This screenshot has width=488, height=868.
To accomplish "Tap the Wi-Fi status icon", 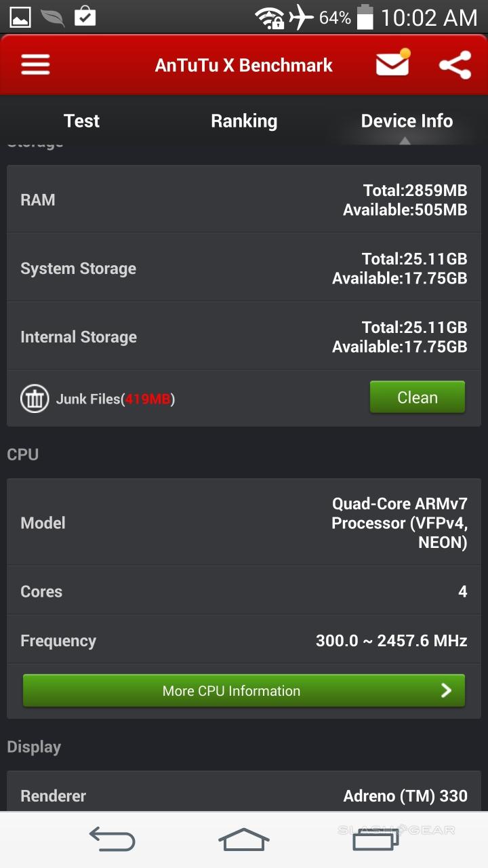I will pyautogui.click(x=269, y=18).
